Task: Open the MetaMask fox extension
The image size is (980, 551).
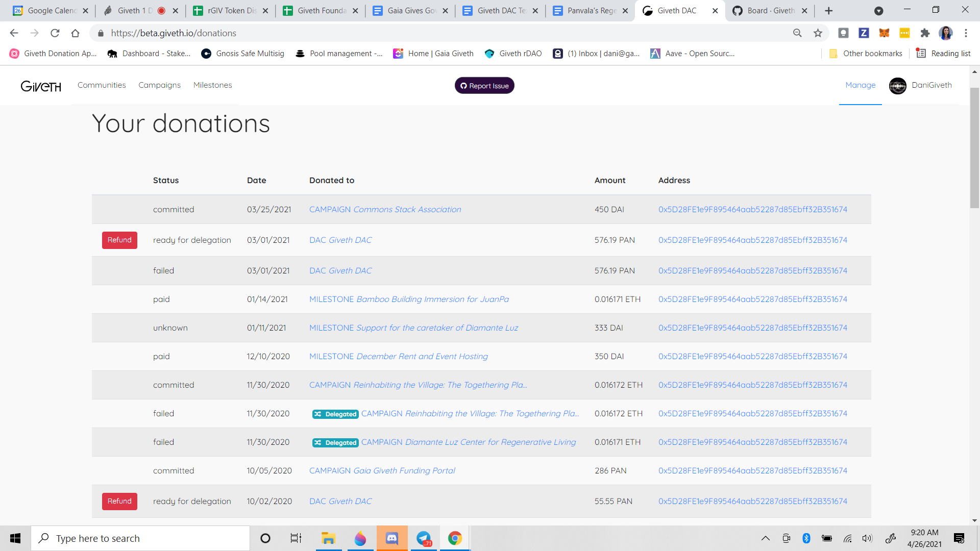Action: (x=884, y=33)
